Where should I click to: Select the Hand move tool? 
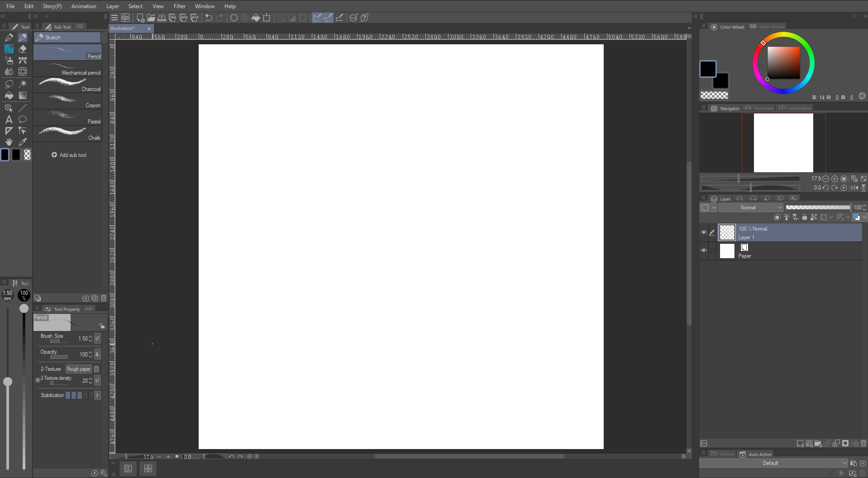pos(9,142)
